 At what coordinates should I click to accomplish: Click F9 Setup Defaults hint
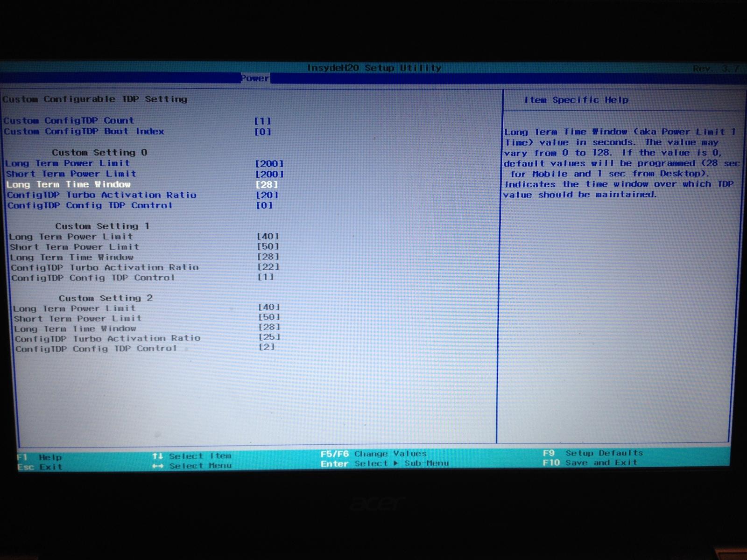pos(593,453)
